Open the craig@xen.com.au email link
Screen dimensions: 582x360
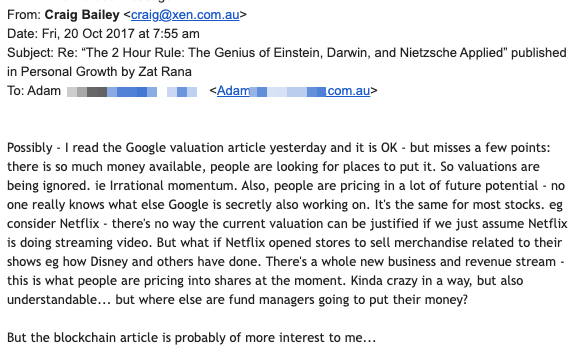point(185,15)
